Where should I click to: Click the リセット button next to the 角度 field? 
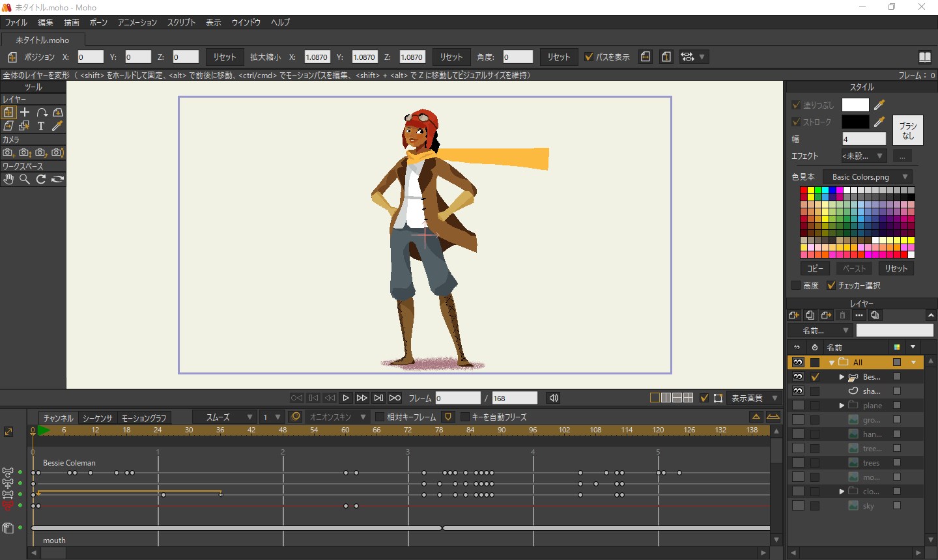[559, 57]
